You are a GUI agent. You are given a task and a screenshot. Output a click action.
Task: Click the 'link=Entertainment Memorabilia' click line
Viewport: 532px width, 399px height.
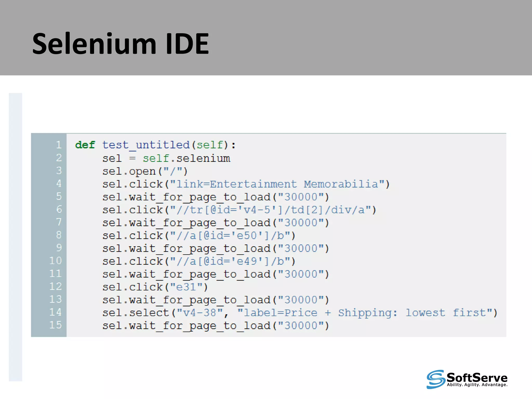[x=246, y=184]
